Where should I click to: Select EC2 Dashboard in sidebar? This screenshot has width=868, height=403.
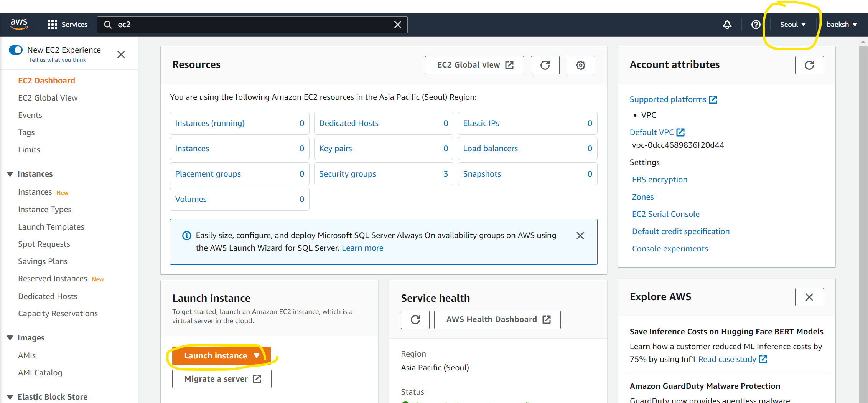click(46, 81)
